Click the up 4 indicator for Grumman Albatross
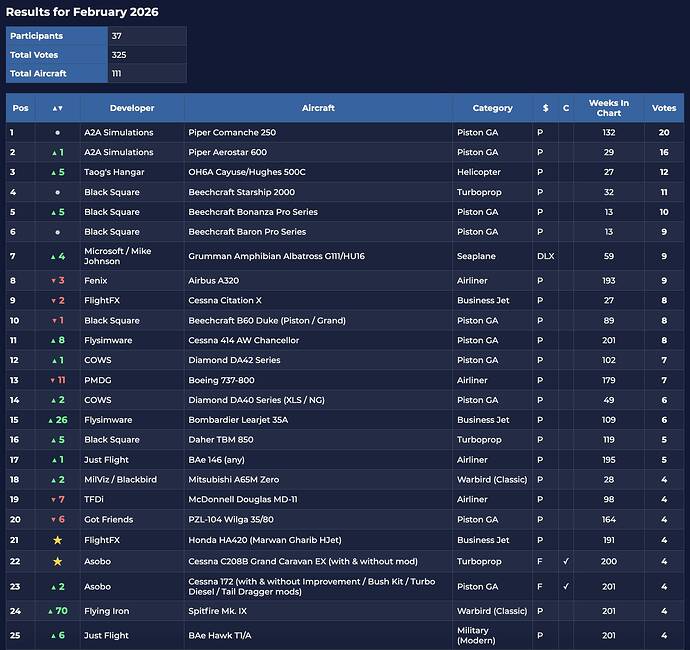 click(57, 257)
